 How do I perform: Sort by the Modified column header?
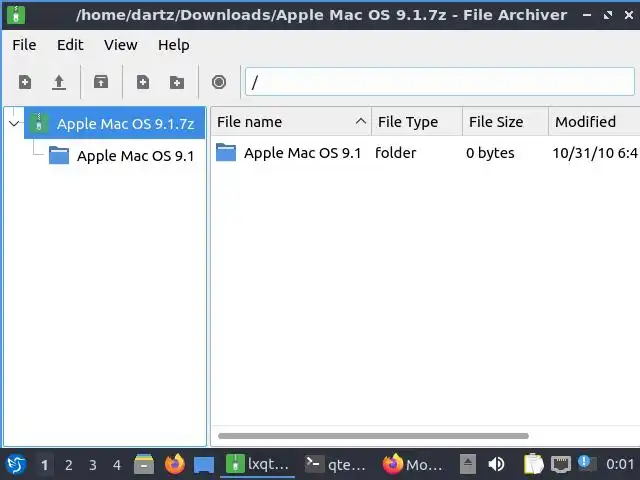594,122
